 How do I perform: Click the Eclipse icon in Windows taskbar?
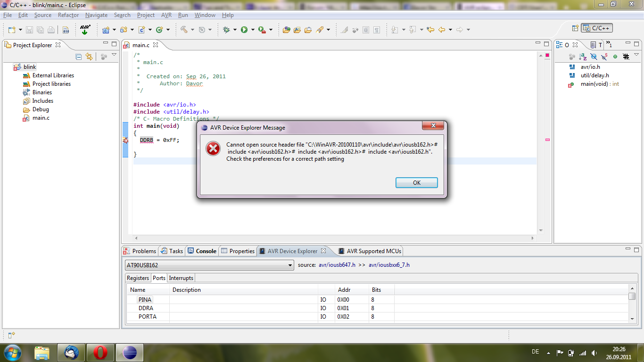coord(129,353)
